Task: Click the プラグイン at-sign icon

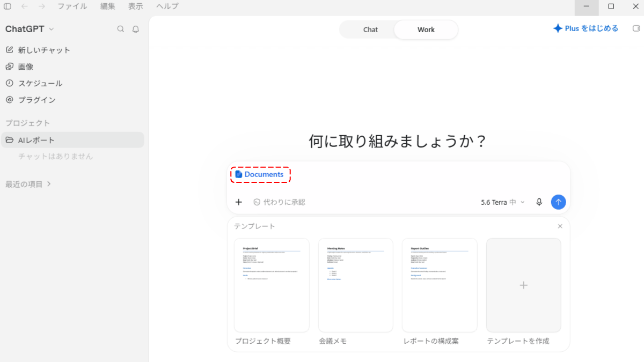Action: (9, 100)
